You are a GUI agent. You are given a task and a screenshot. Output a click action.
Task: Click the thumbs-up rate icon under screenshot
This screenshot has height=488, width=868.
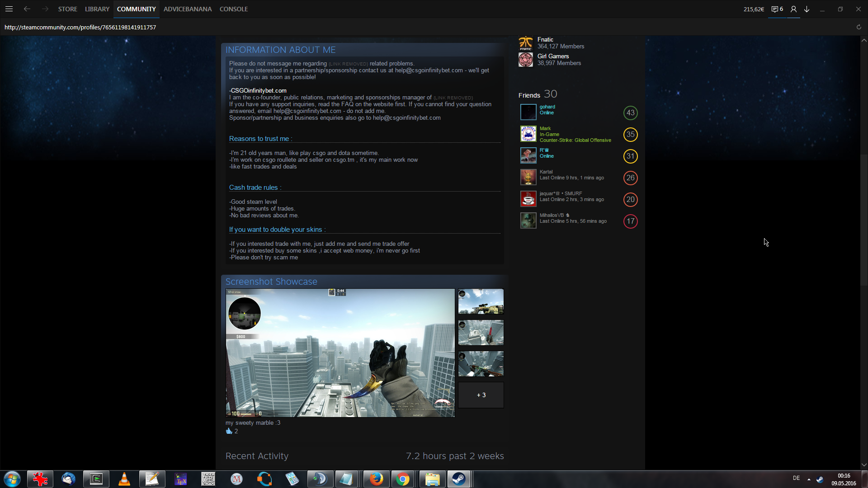point(229,431)
